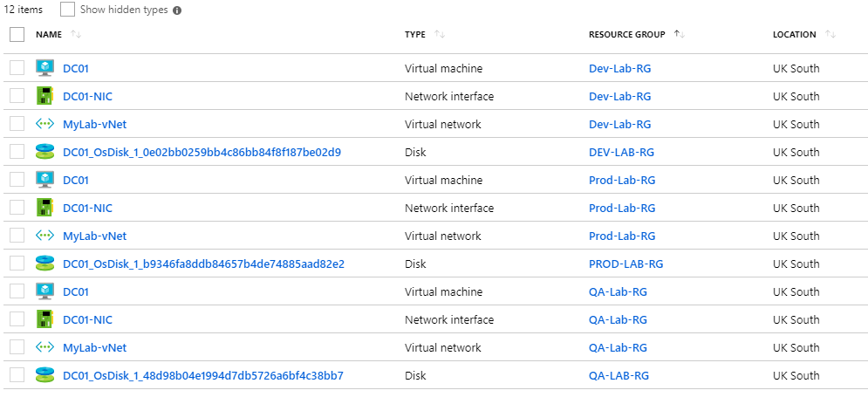The image size is (868, 404).
Task: Tick the select-all checkbox in the header row
Action: click(17, 34)
